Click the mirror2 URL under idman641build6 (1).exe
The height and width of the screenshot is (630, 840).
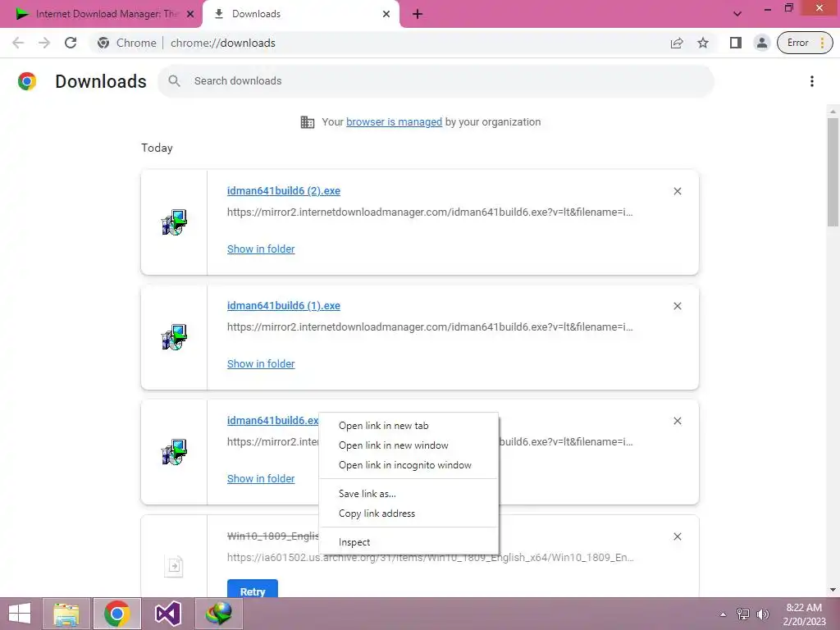430,326
